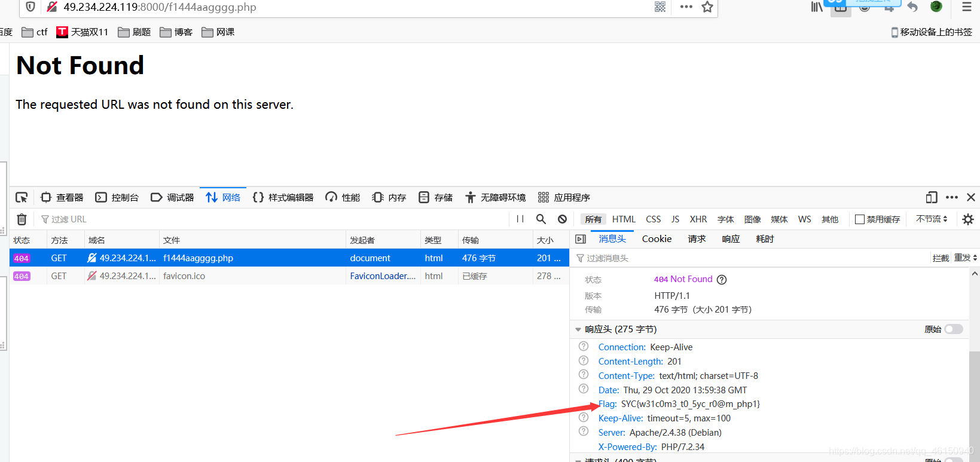This screenshot has width=980, height=462.
Task: Click the element picker icon in devtools
Action: 22,197
